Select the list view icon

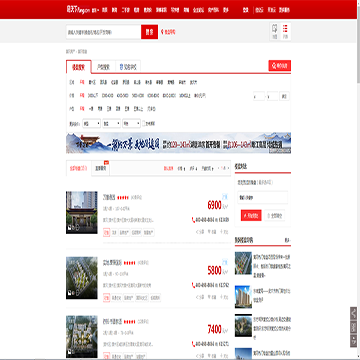point(285,32)
